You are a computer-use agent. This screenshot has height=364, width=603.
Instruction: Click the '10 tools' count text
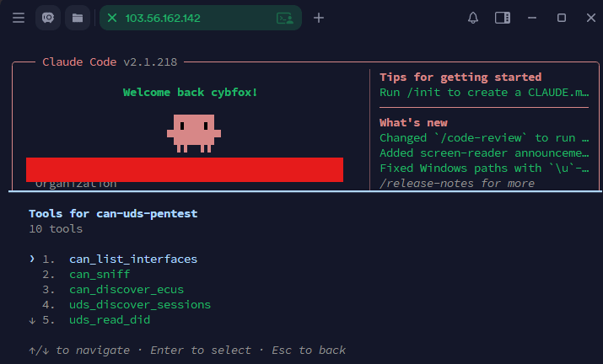(x=56, y=228)
